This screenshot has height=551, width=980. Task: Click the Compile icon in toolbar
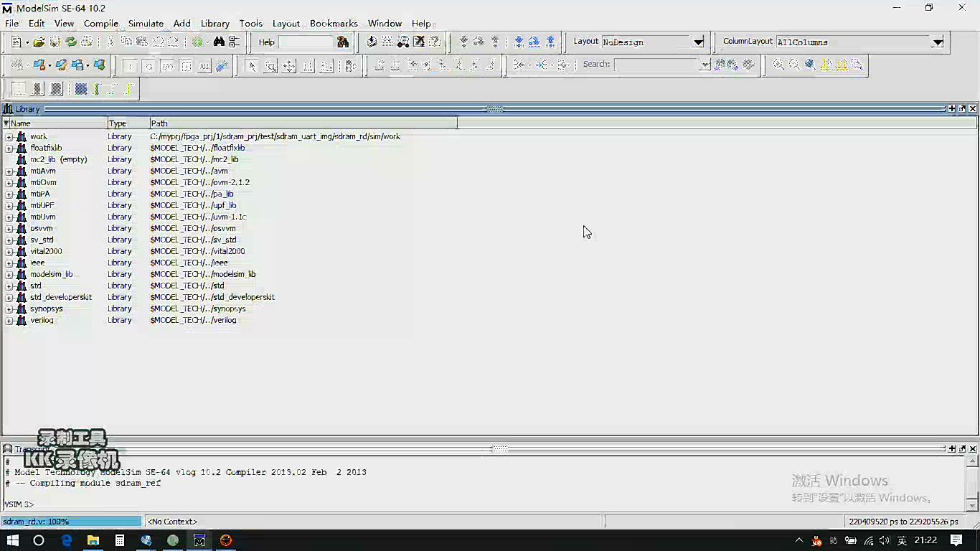(372, 42)
